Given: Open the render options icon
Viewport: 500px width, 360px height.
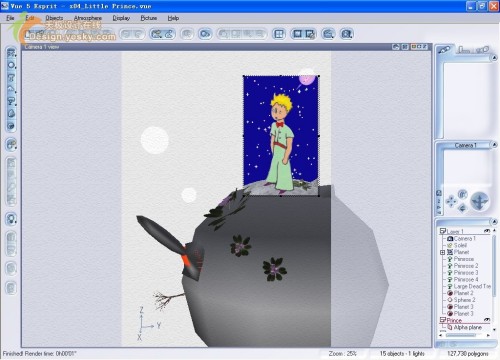Looking at the screenshot, I should pyautogui.click(x=310, y=34).
